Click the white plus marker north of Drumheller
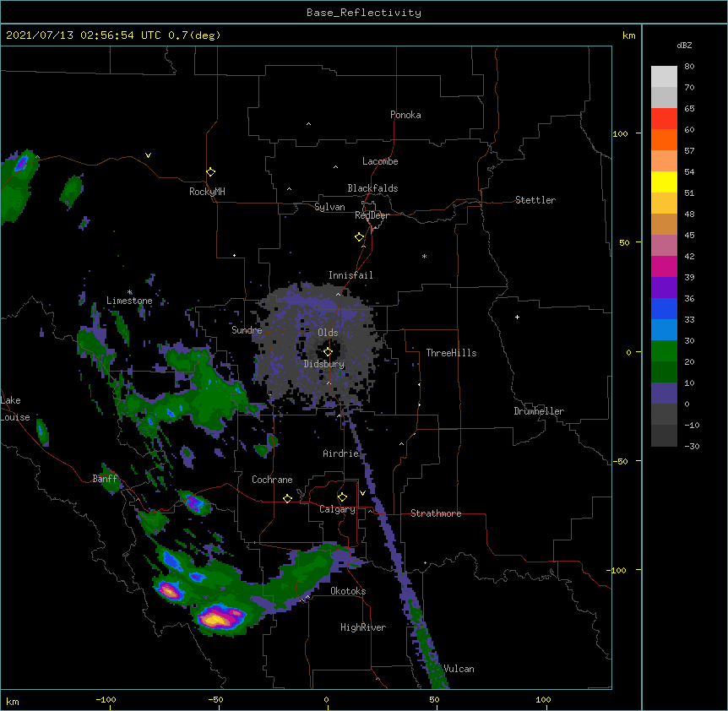 (x=517, y=317)
